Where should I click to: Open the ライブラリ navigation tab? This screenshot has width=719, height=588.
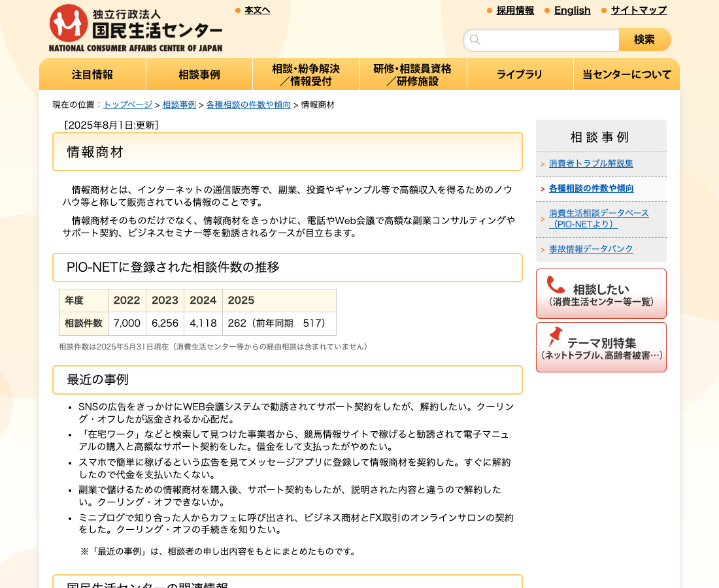coord(520,74)
